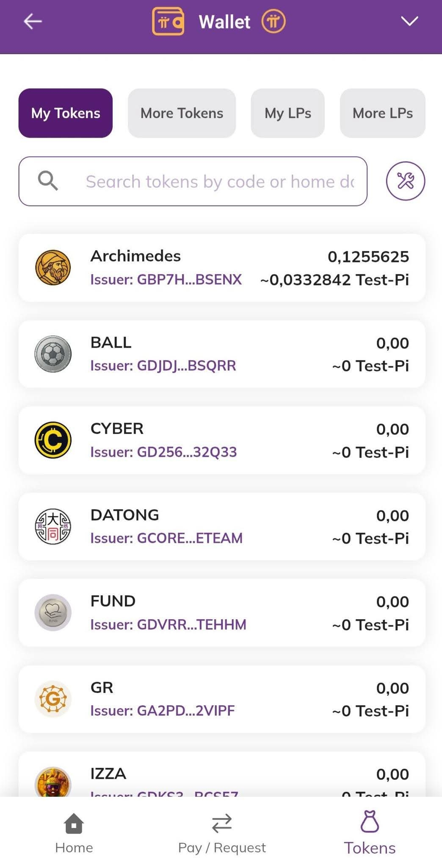The width and height of the screenshot is (442, 868).
Task: Click the orange wallet icon in header
Action: [168, 21]
